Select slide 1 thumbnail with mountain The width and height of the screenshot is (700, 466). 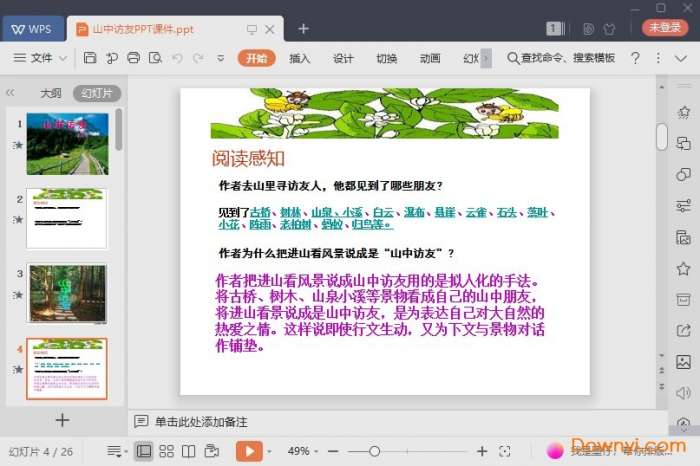67,144
